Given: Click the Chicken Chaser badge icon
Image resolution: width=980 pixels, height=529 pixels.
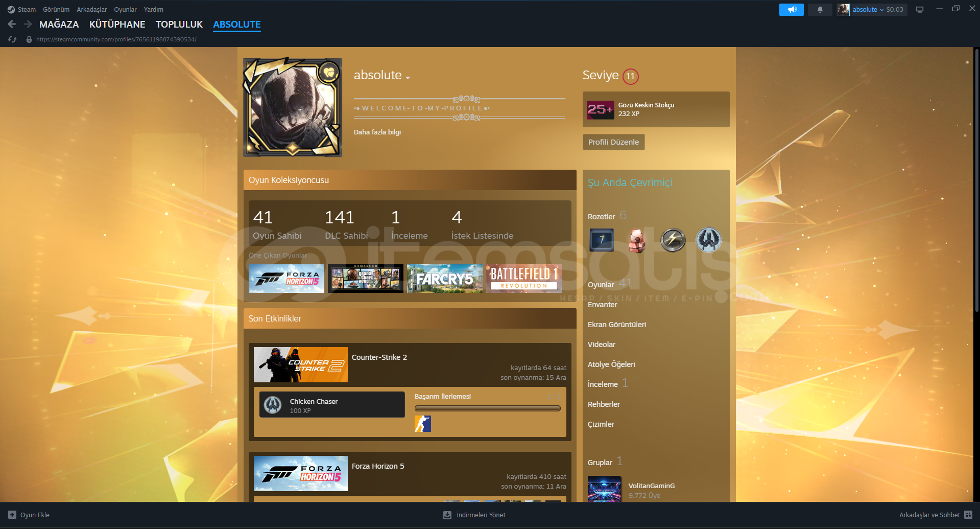Looking at the screenshot, I should pos(273,405).
